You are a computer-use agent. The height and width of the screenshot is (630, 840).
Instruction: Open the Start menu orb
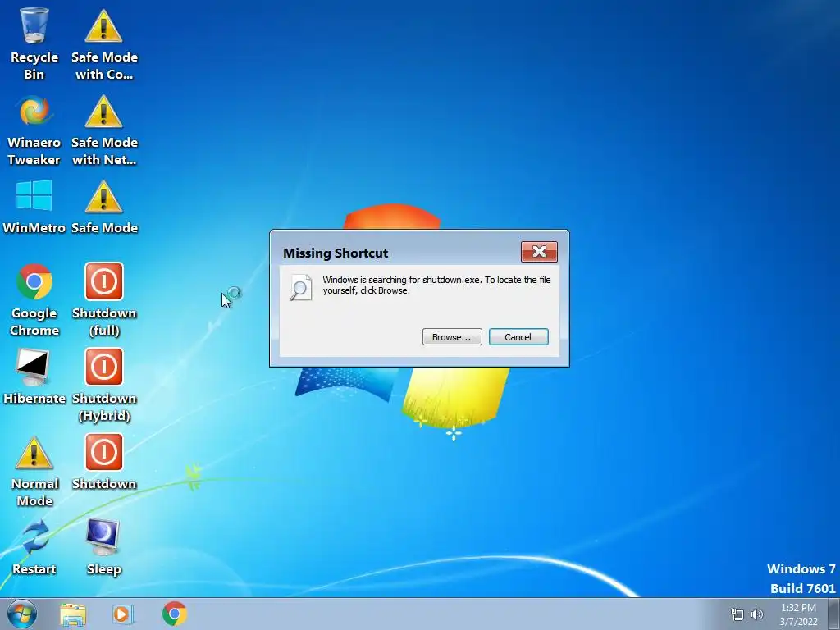[x=22, y=614]
